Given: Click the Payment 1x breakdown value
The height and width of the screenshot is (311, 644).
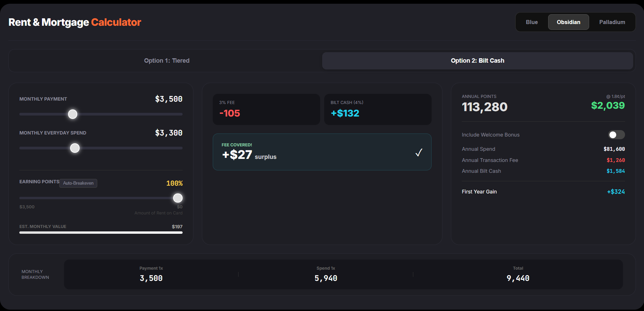Looking at the screenshot, I should (151, 278).
